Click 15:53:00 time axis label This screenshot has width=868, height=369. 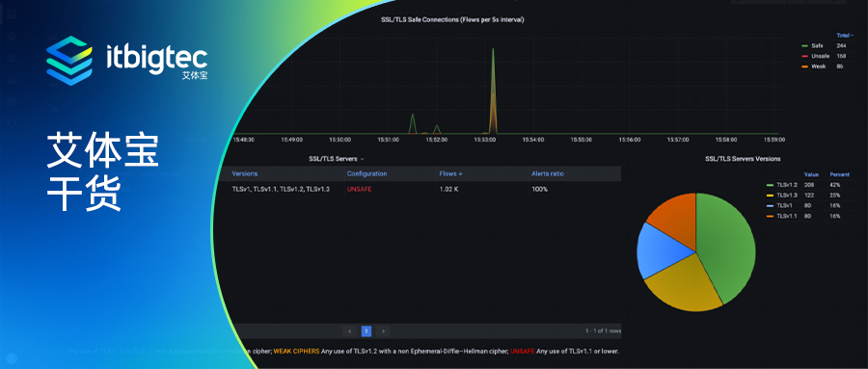(x=485, y=140)
